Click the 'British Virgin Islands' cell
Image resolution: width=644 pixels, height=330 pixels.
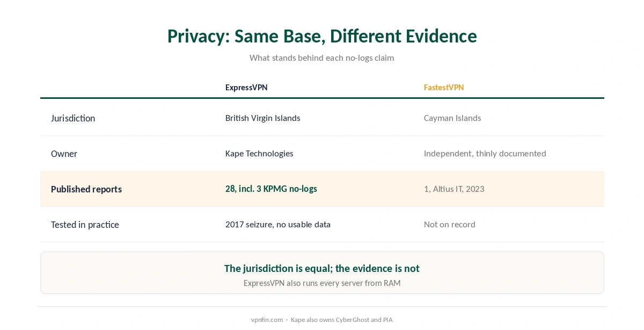pyautogui.click(x=263, y=118)
